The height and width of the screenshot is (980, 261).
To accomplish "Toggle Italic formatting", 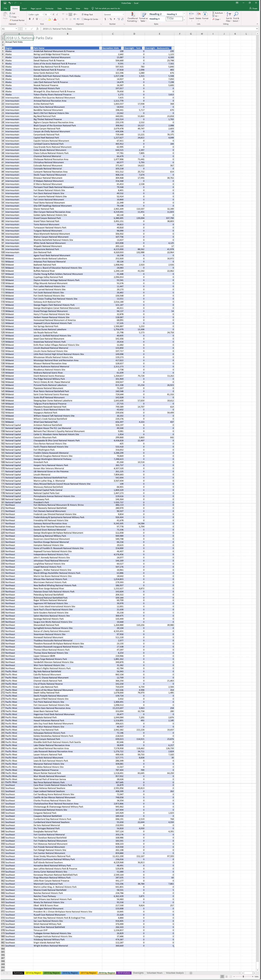I will click(x=33, y=19).
